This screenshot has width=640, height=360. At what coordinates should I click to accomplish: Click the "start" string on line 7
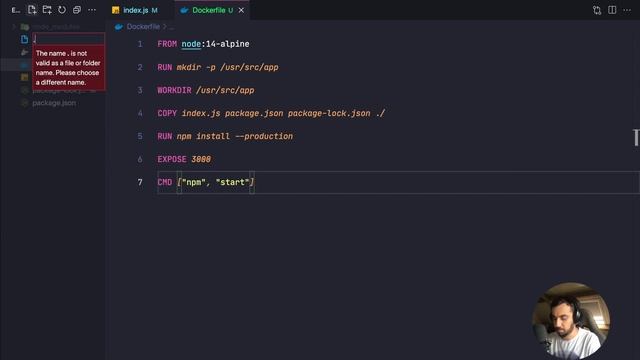point(232,182)
